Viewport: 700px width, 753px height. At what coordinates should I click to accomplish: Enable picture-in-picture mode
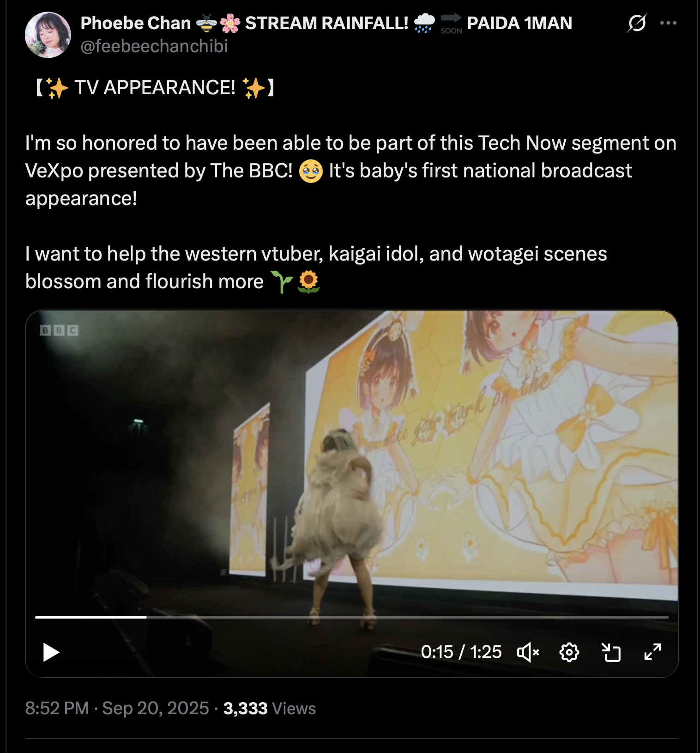(611, 652)
